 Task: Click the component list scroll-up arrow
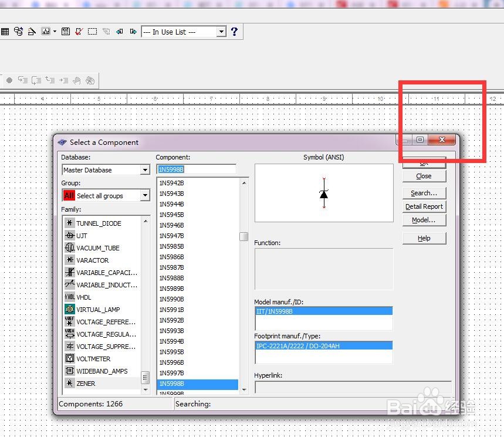(x=244, y=183)
